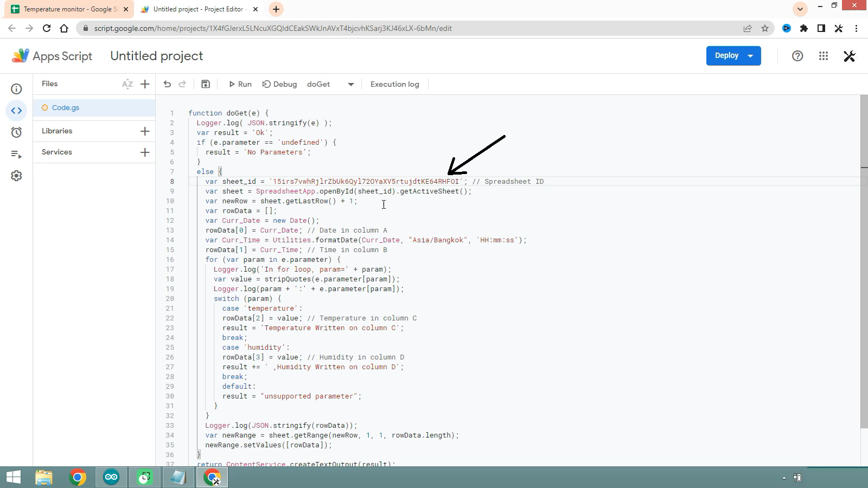This screenshot has width=868, height=488.
Task: Click the case 'temperature' line
Action: pyautogui.click(x=262, y=309)
